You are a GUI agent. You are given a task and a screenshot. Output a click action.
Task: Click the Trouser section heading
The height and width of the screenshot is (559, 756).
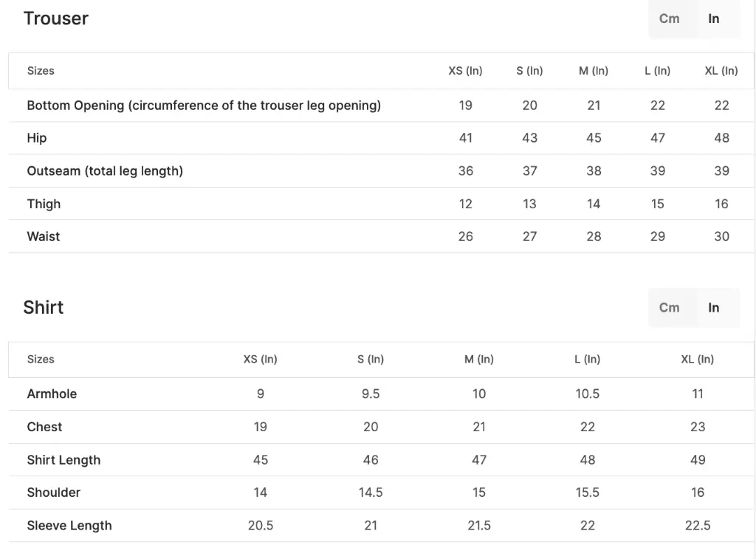pyautogui.click(x=56, y=18)
